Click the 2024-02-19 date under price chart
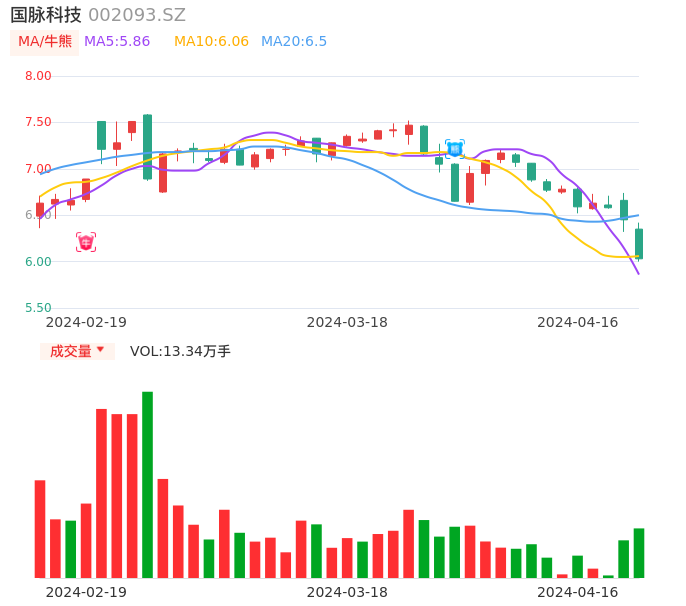This screenshot has width=686, height=606. coord(86,322)
